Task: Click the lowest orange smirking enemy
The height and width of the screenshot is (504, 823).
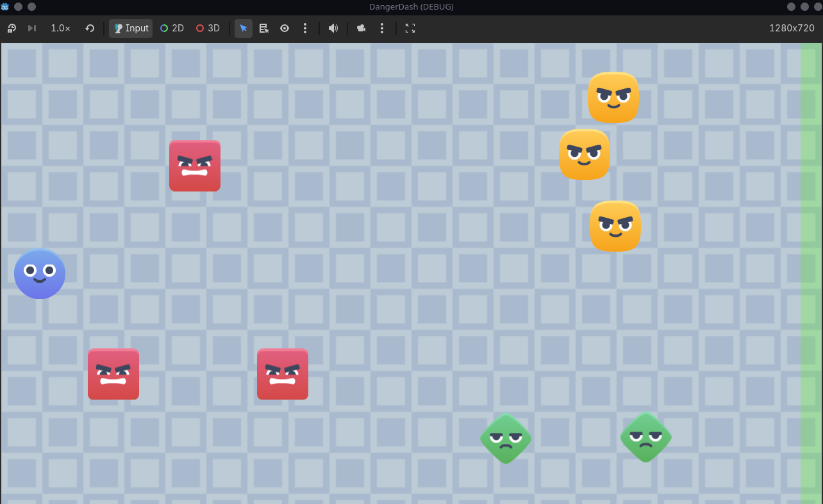Action: tap(615, 226)
